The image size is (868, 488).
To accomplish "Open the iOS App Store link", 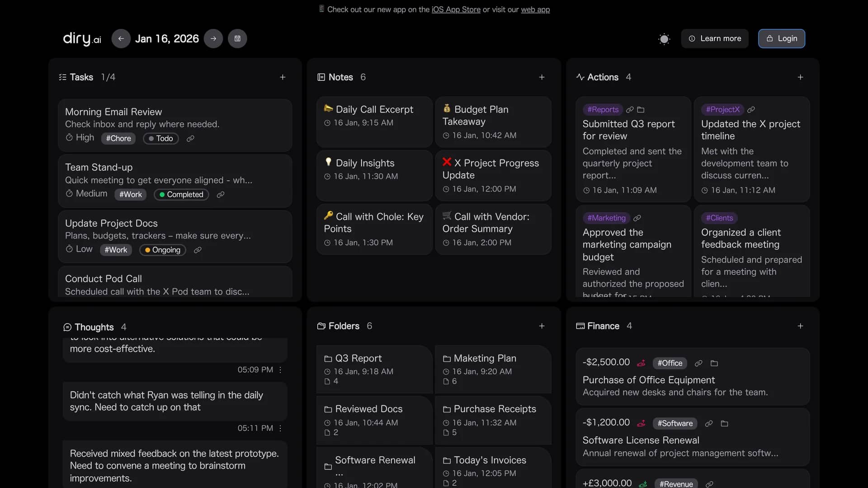I will (456, 9).
